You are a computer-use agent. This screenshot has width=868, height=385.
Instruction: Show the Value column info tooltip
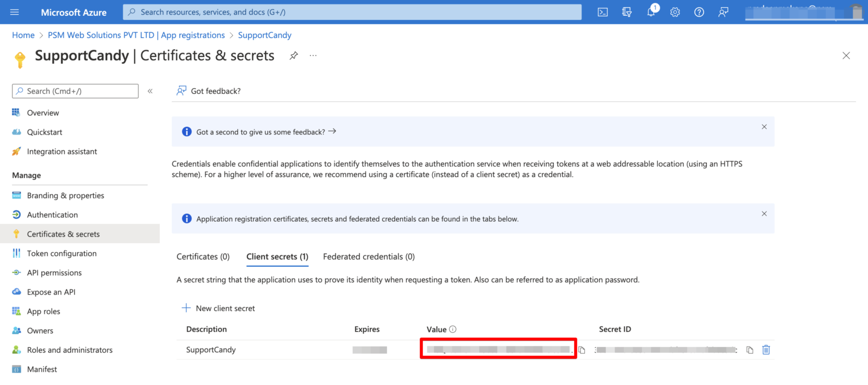453,330
